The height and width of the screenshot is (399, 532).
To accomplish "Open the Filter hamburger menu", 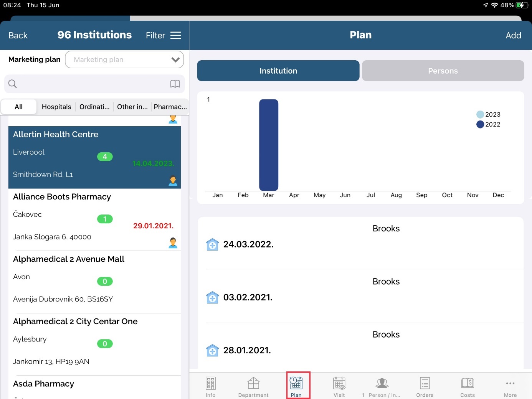I will coord(175,36).
